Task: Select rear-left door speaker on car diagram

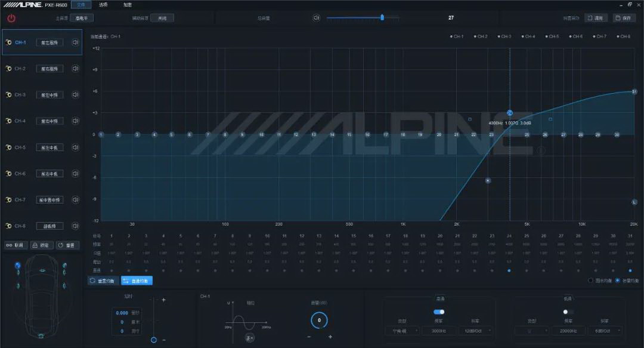Action: [18, 285]
